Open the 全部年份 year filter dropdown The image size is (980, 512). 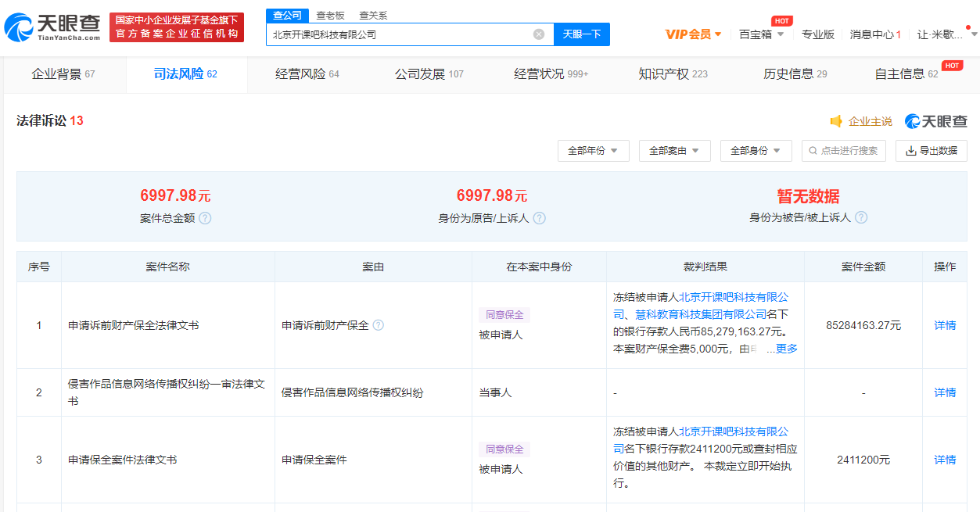pyautogui.click(x=593, y=151)
